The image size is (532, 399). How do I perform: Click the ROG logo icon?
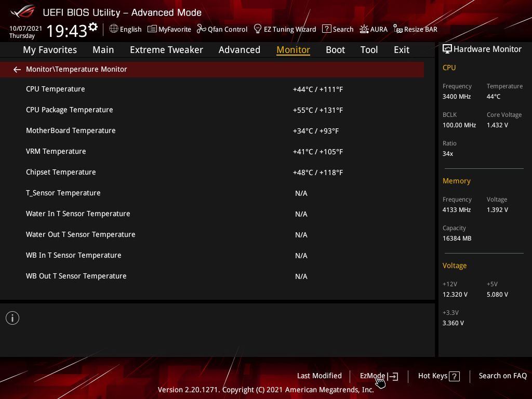point(22,11)
